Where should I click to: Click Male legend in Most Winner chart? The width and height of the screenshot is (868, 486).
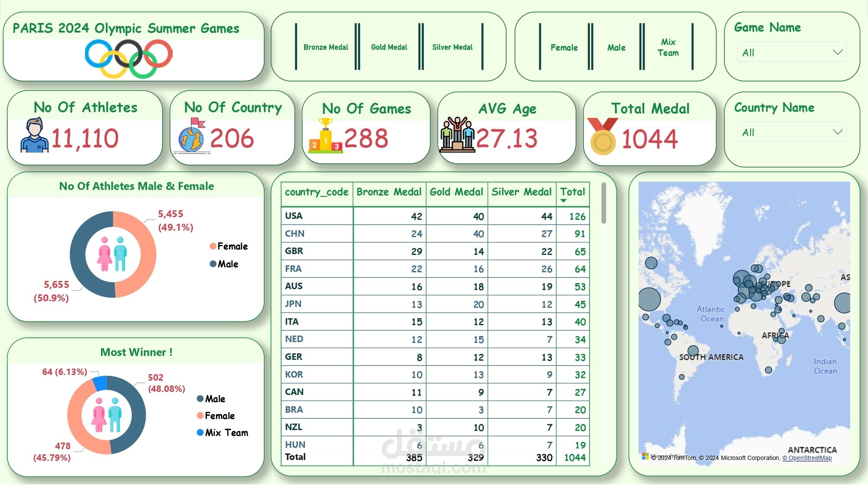point(211,399)
